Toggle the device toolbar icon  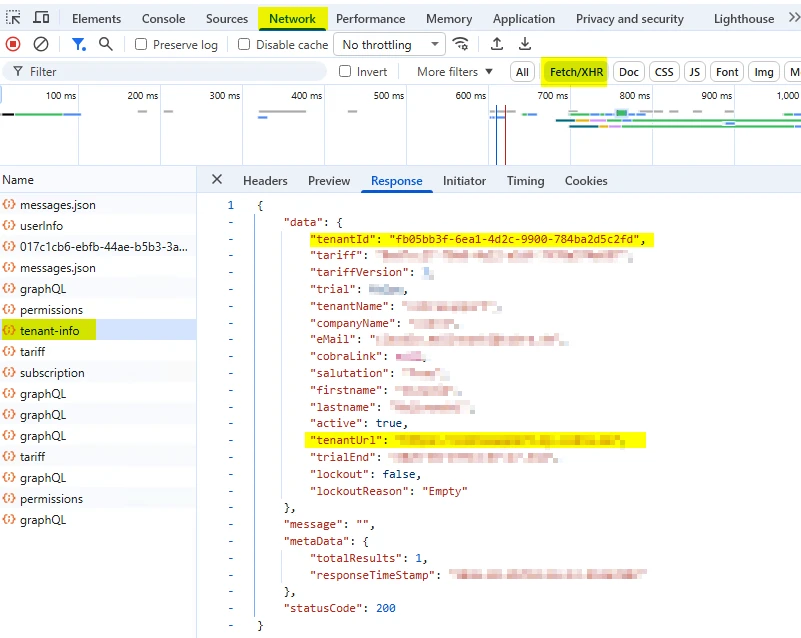pyautogui.click(x=41, y=18)
